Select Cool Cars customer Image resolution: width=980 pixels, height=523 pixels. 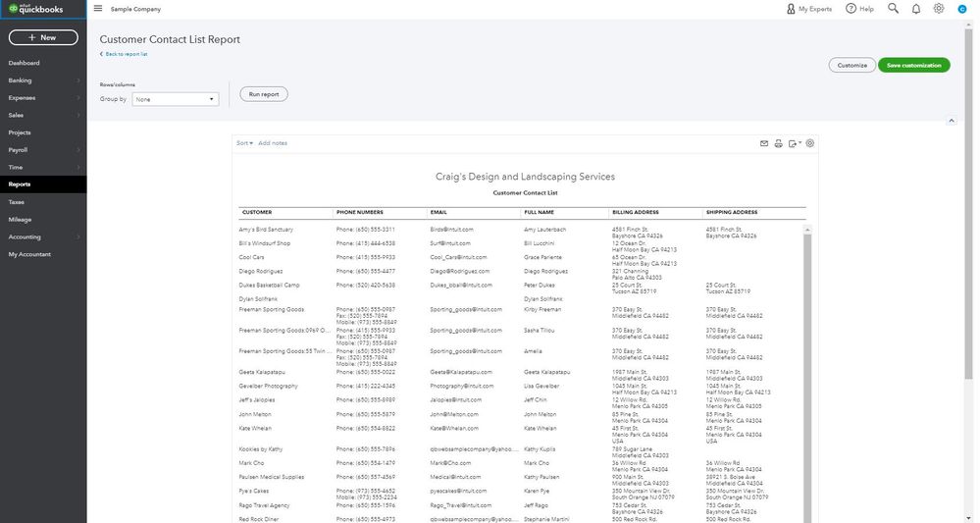point(251,257)
